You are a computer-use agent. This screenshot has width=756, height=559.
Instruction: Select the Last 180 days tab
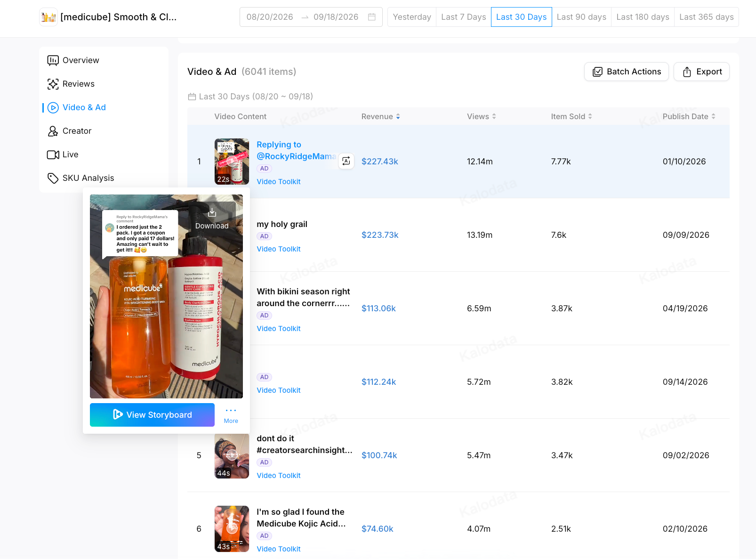tap(643, 17)
